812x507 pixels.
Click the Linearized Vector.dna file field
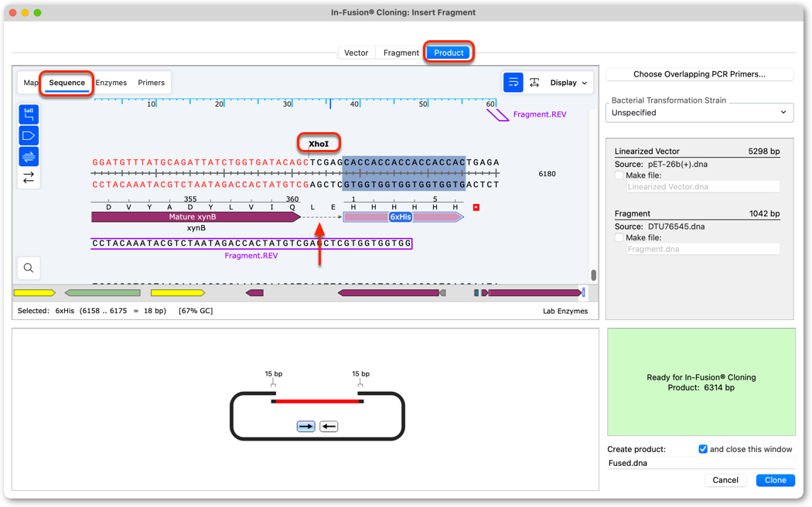tap(703, 187)
